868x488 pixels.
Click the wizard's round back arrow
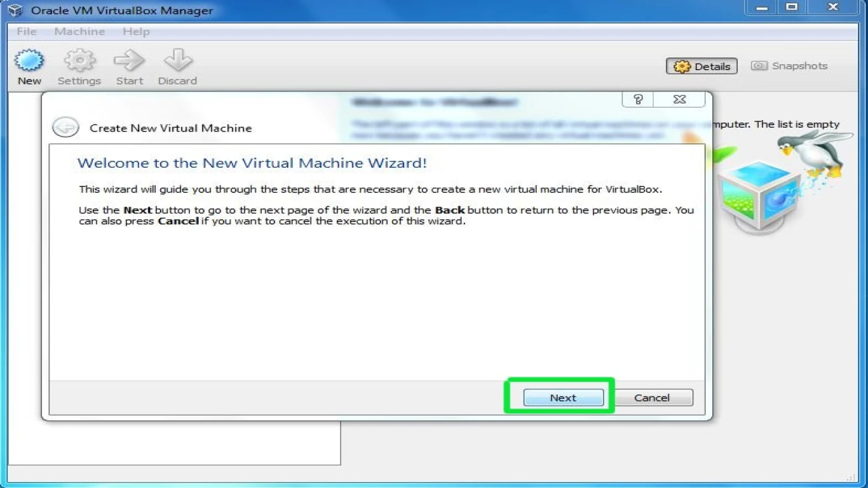click(65, 128)
